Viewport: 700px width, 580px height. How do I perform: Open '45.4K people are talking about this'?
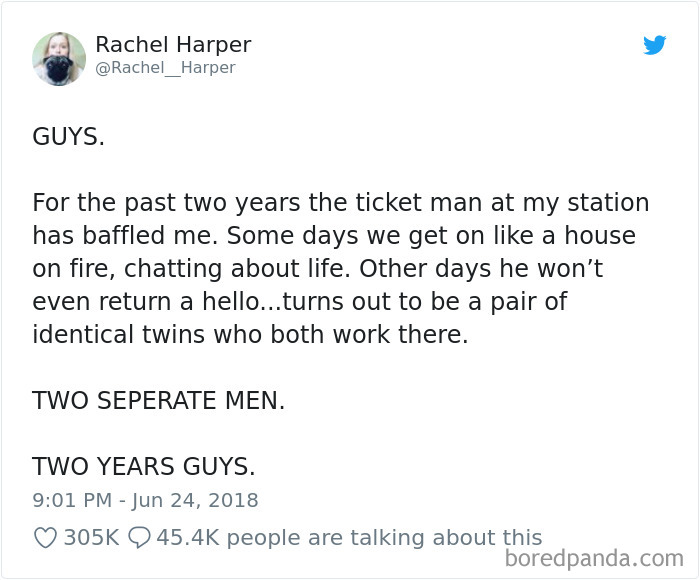tap(349, 538)
